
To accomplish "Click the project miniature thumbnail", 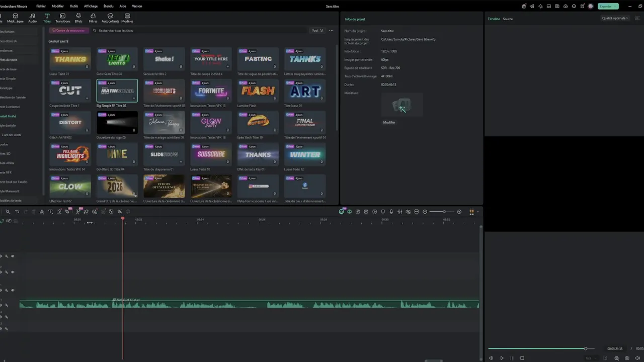I will point(401,105).
